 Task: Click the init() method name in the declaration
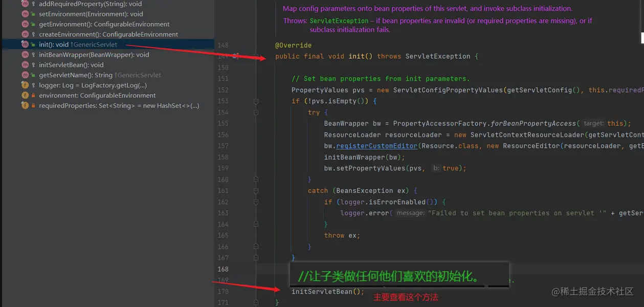[361, 56]
